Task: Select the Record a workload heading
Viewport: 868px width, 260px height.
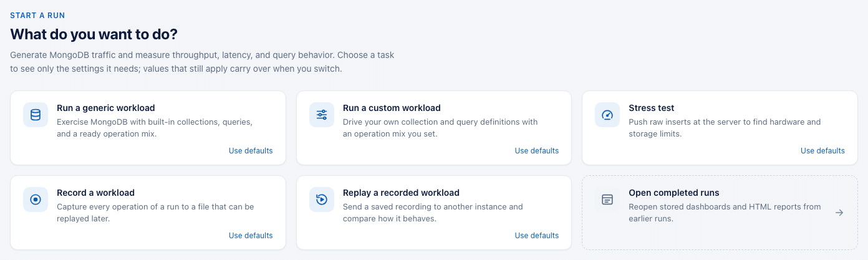Action: [95, 193]
